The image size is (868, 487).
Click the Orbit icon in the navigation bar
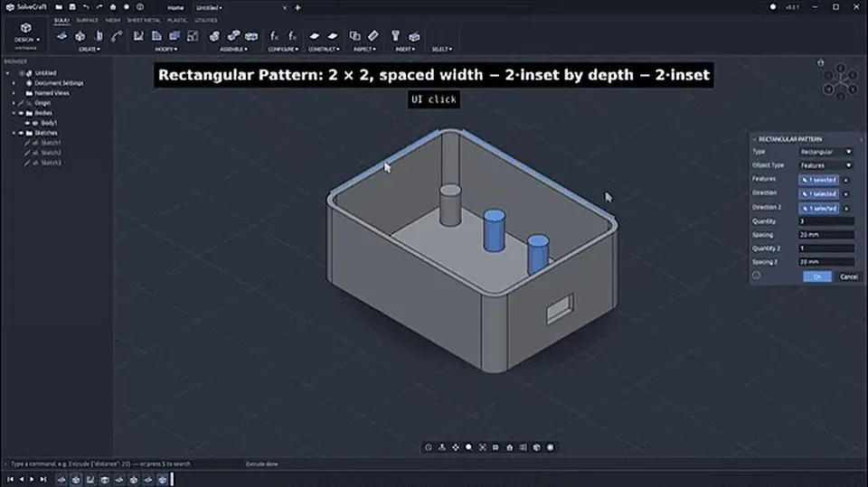tap(429, 447)
